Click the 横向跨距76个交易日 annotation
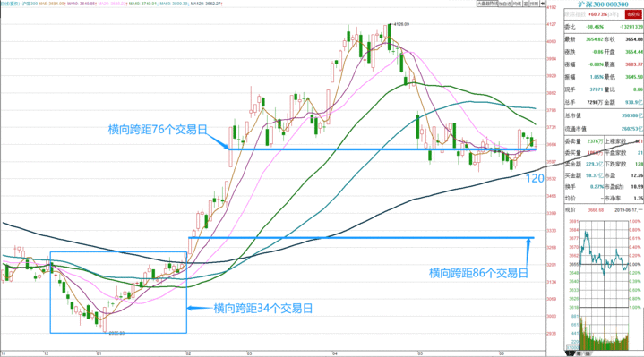 pos(158,130)
